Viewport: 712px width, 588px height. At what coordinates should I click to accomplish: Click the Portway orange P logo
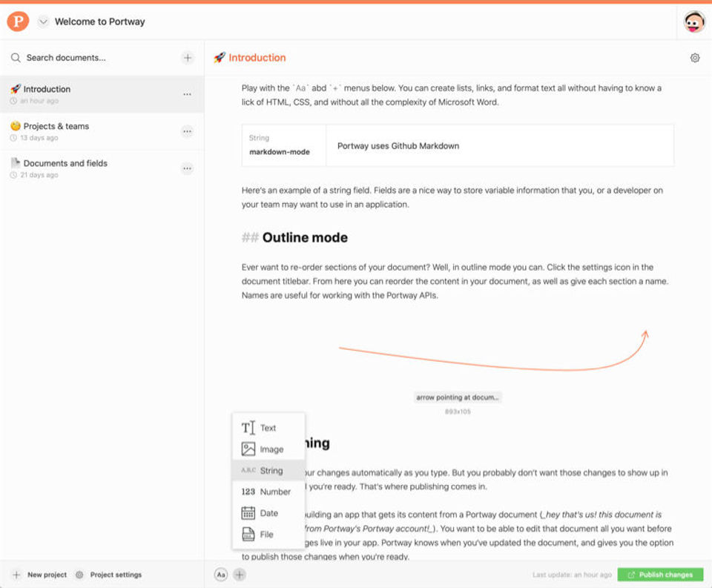click(x=18, y=22)
